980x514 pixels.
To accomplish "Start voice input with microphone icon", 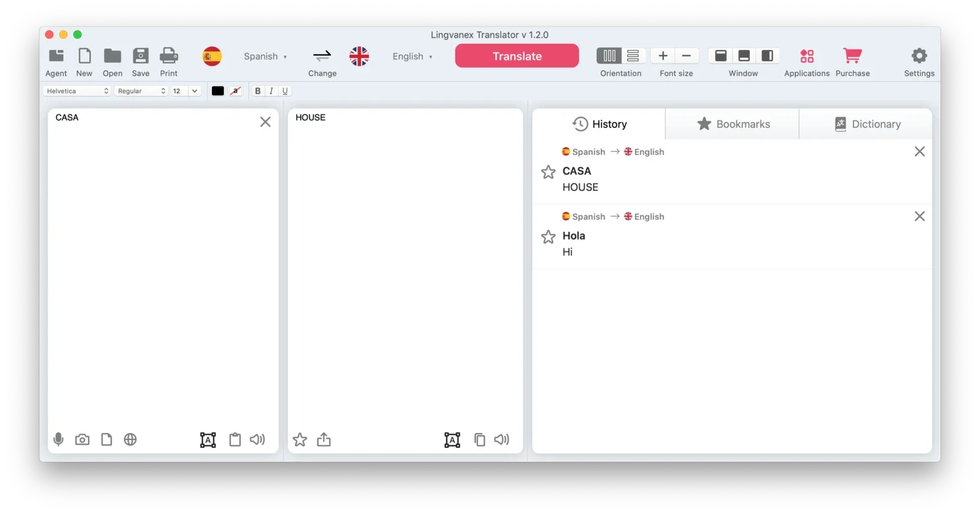I will click(x=58, y=439).
